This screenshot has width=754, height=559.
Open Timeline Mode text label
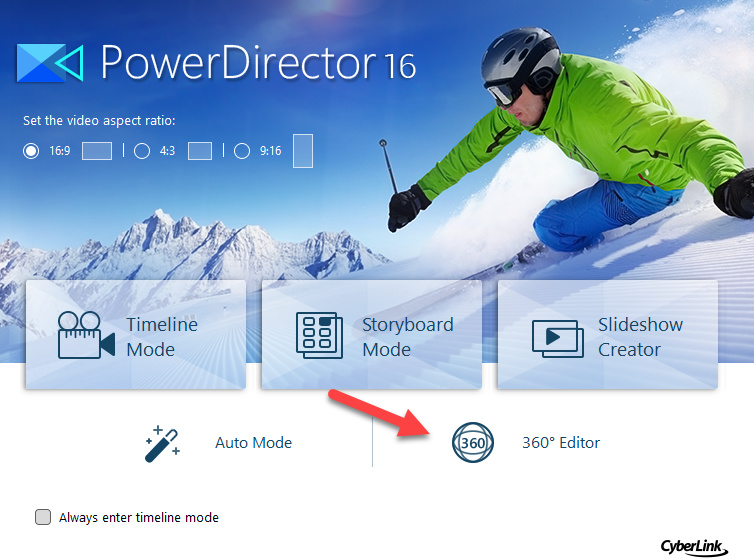coord(162,337)
